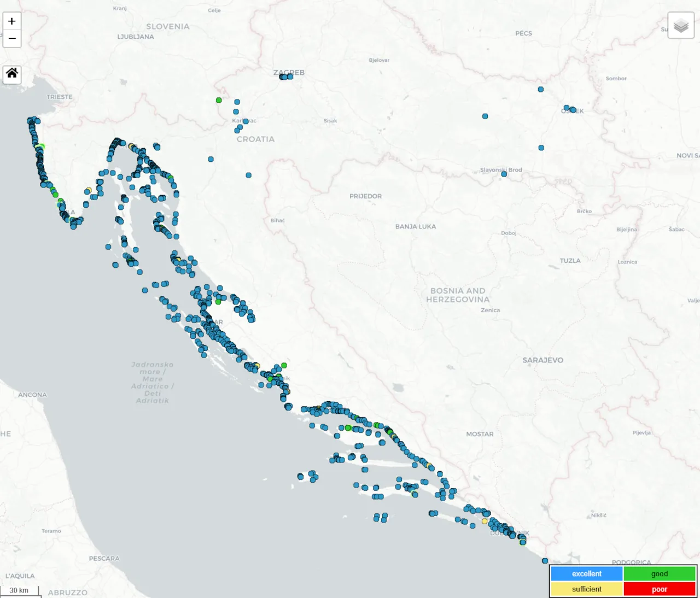
Task: Click the Nikšić label
Action: [x=598, y=515]
